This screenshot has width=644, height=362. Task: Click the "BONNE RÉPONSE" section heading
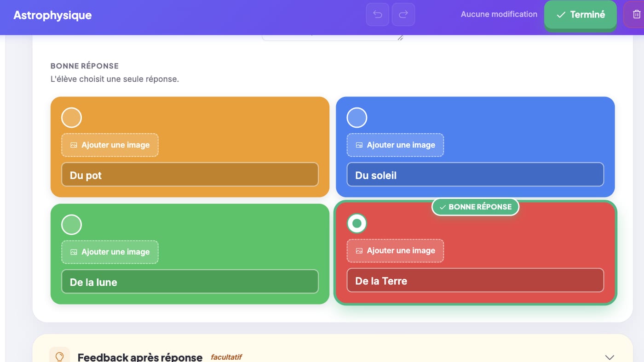(85, 66)
